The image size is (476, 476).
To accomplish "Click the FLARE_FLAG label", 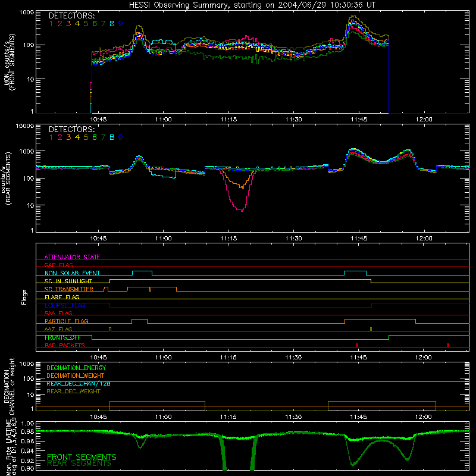I will (62, 297).
